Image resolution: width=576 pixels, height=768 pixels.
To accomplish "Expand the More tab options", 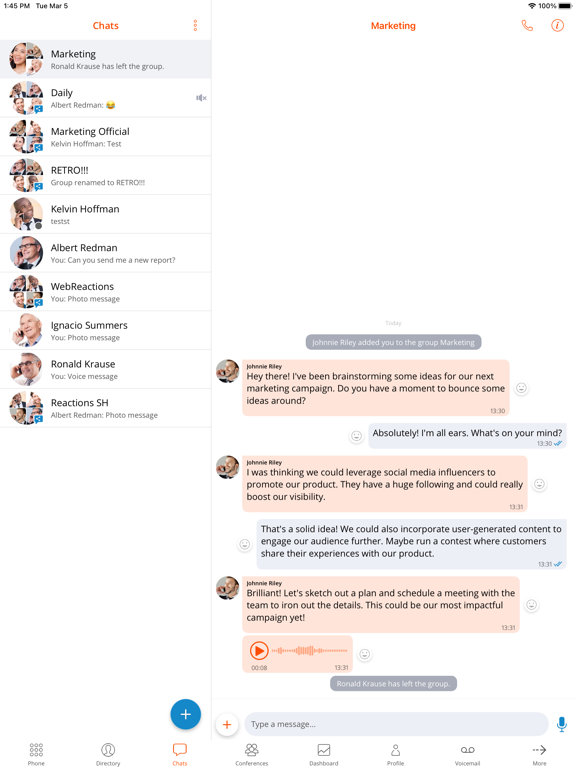I will [539, 754].
